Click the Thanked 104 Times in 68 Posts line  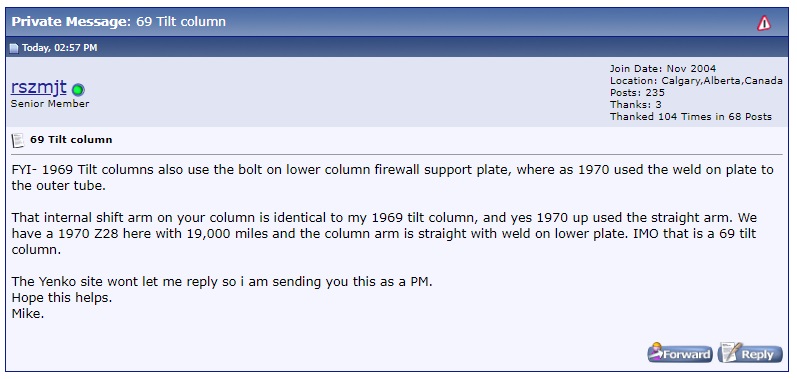tap(691, 117)
